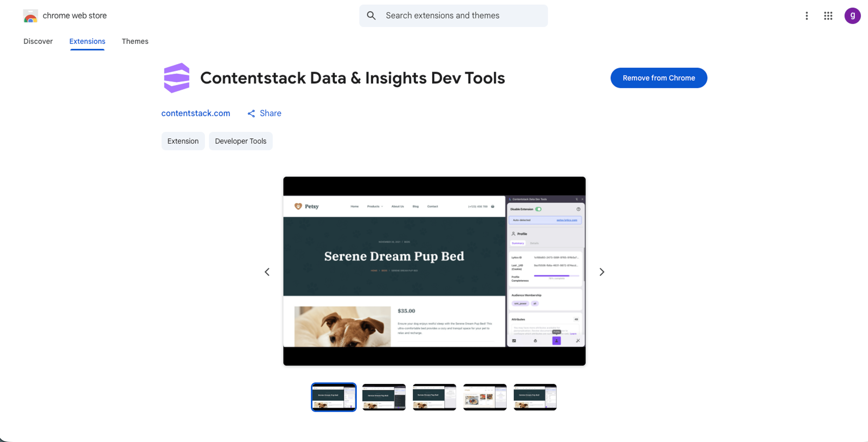
Task: Visit the contentstack.com developer link
Action: (196, 113)
